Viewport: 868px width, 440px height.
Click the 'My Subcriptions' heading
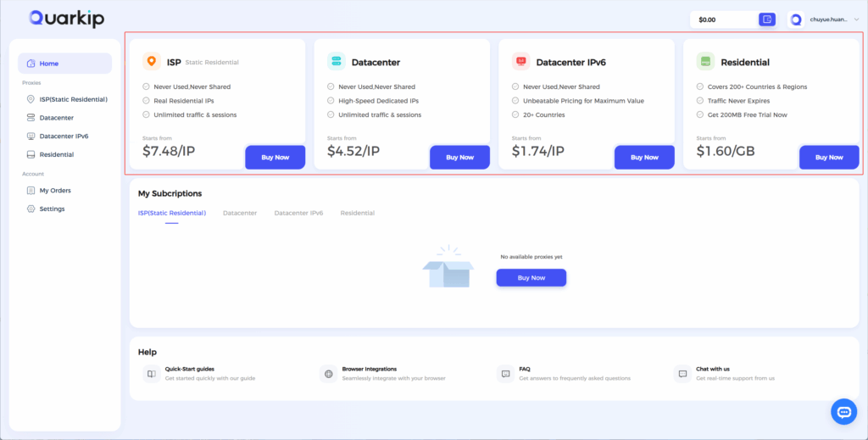coord(170,193)
